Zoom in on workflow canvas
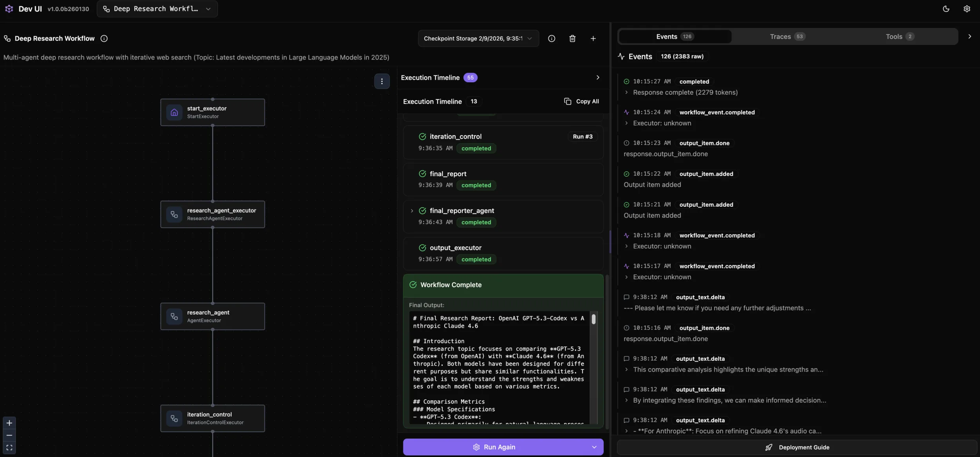The width and height of the screenshot is (980, 457). point(9,423)
